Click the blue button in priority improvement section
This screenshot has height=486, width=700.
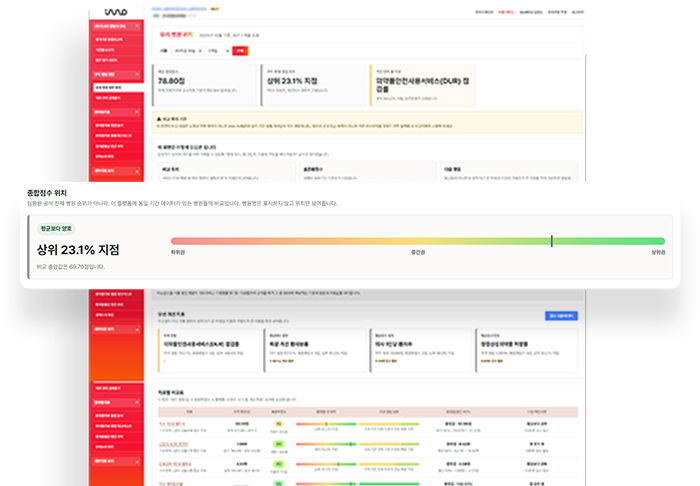pyautogui.click(x=561, y=316)
